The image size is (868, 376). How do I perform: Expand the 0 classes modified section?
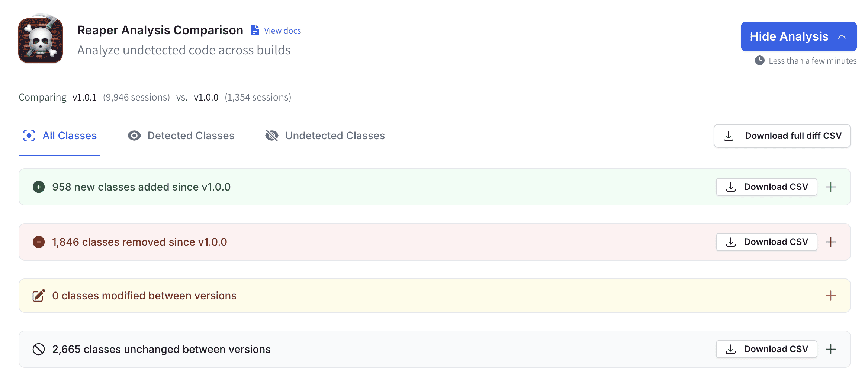click(830, 296)
